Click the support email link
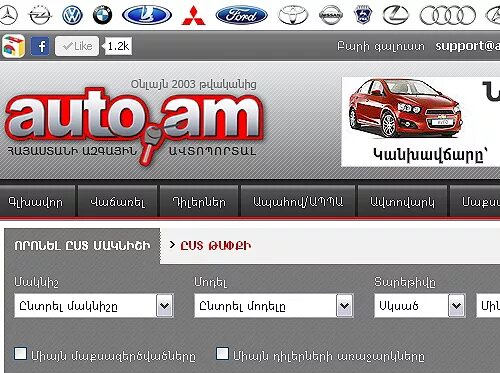The height and width of the screenshot is (373, 500). [x=467, y=46]
